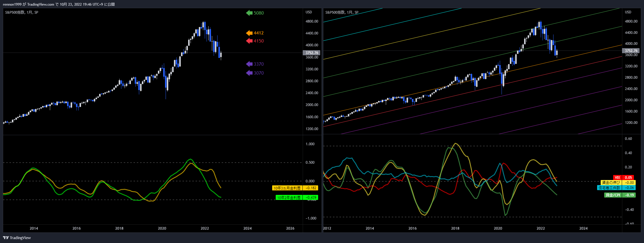The width and height of the screenshot is (644, 243).
Task: Click 2014 on the left time axis
Action: click(34, 228)
